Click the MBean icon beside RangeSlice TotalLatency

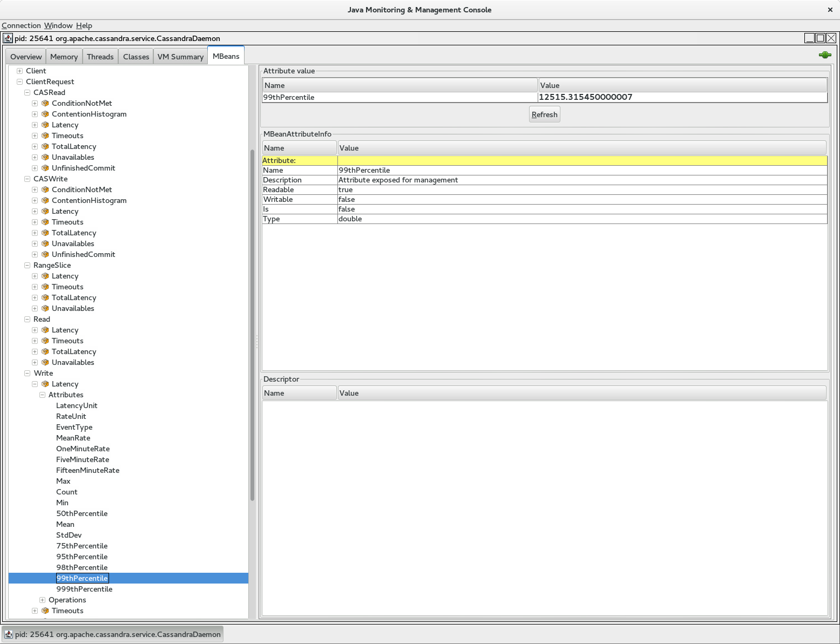45,297
